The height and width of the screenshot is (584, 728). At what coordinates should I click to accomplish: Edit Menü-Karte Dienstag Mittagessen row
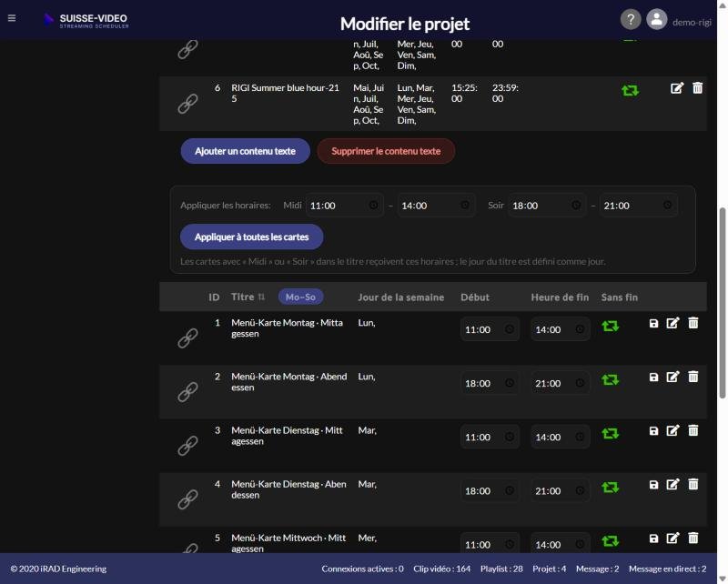[672, 431]
